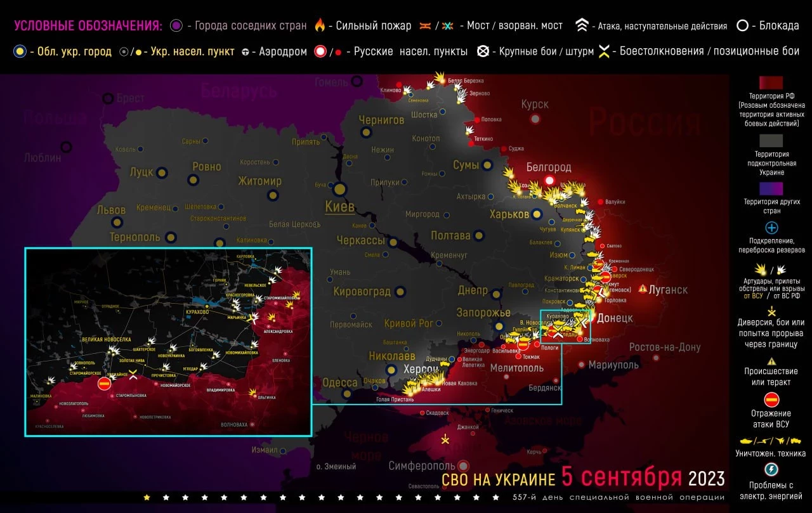
Task: Click the white chevrons attack legend icon
Action: click(582, 25)
